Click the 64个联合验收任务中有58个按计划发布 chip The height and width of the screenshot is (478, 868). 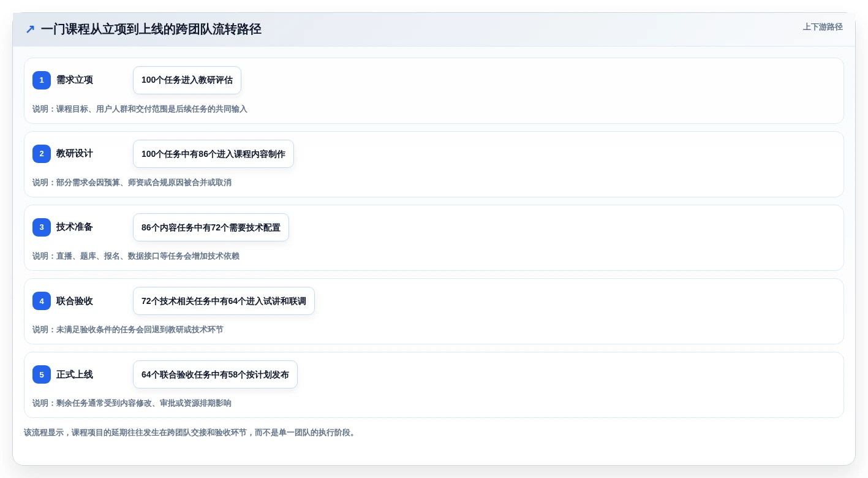click(x=215, y=374)
